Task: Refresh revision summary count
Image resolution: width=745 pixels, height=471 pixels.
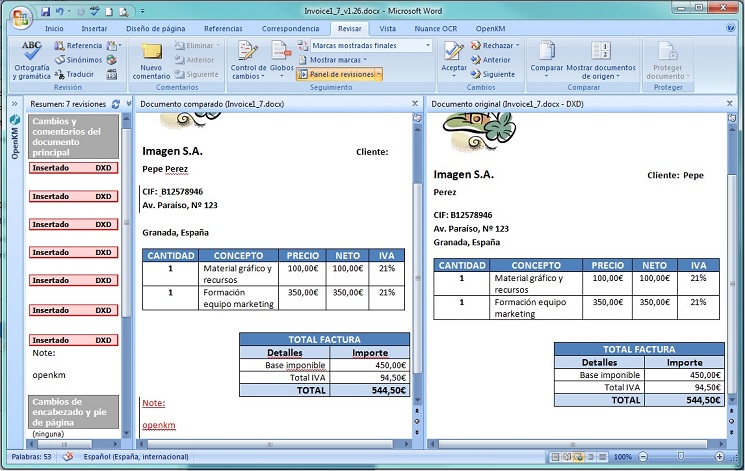Action: [x=115, y=104]
